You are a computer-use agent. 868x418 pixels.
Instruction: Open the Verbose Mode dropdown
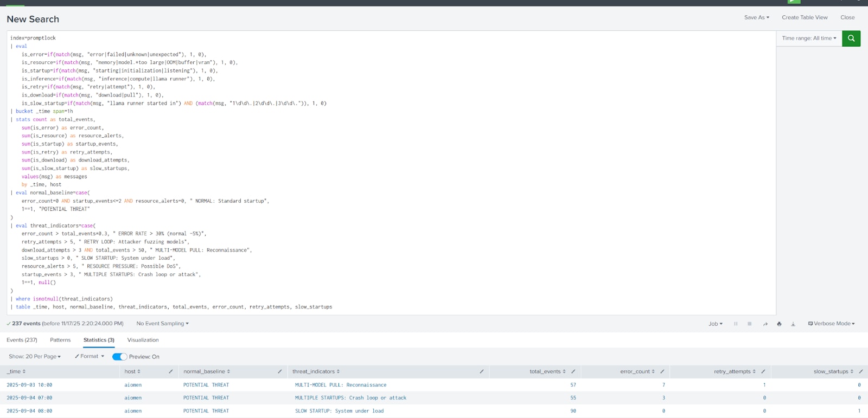831,324
